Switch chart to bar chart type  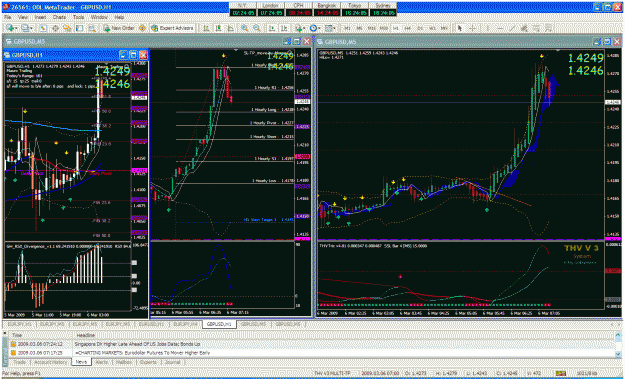click(x=206, y=28)
